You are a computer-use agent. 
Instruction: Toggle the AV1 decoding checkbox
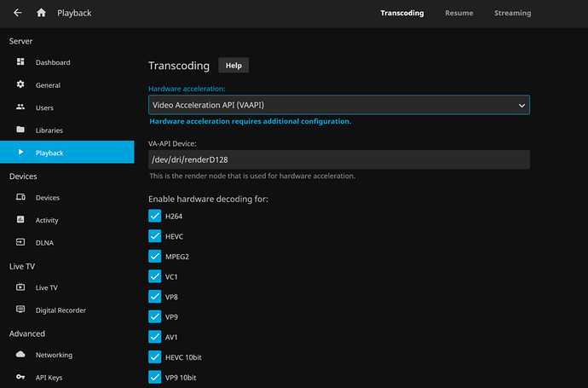(x=154, y=337)
